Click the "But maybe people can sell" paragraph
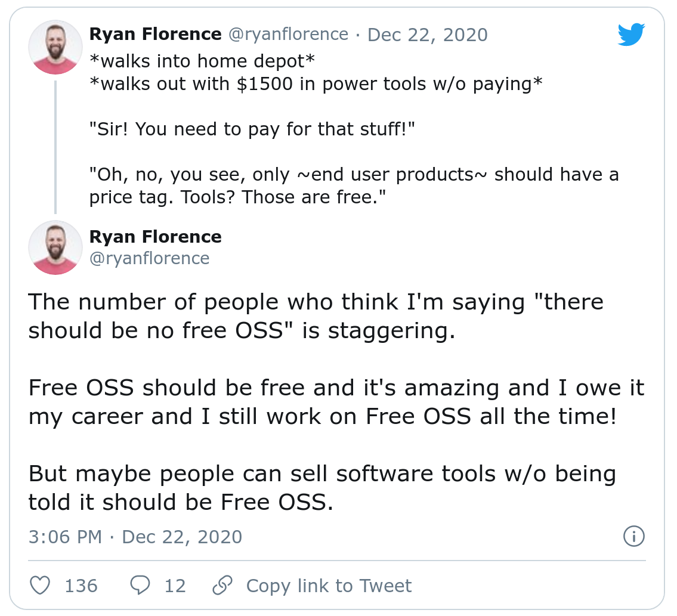 pyautogui.click(x=322, y=488)
